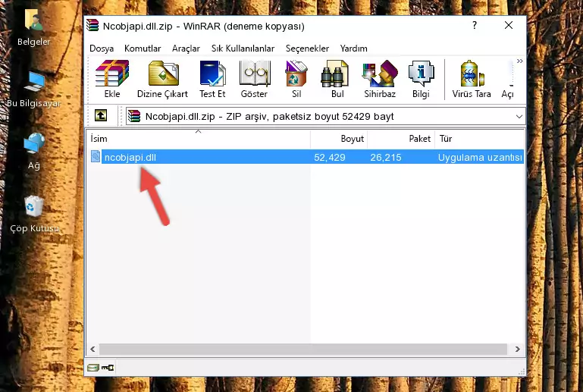Viewport: 583px width, 392px height.
Task: Sort by the Paket column header
Action: pyautogui.click(x=401, y=139)
